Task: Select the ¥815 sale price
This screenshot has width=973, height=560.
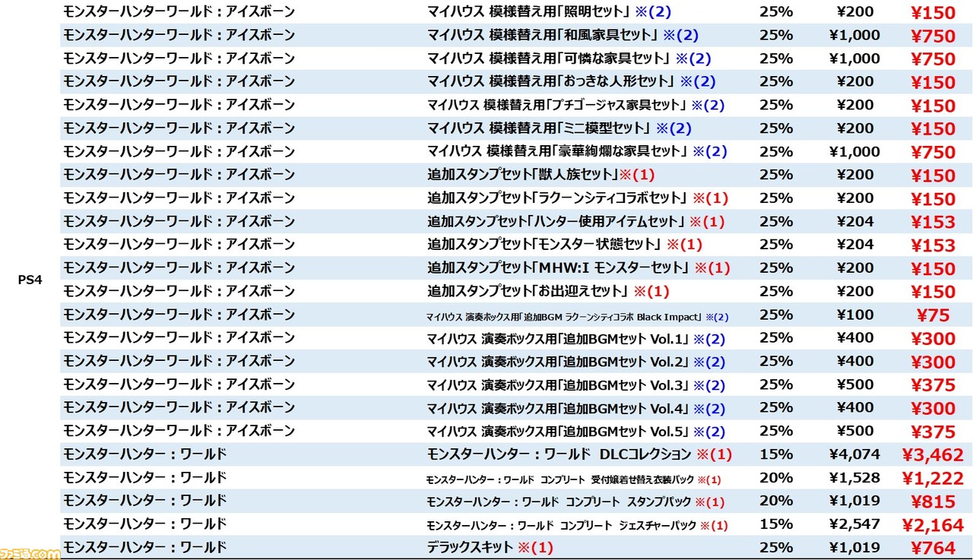Action: click(932, 502)
